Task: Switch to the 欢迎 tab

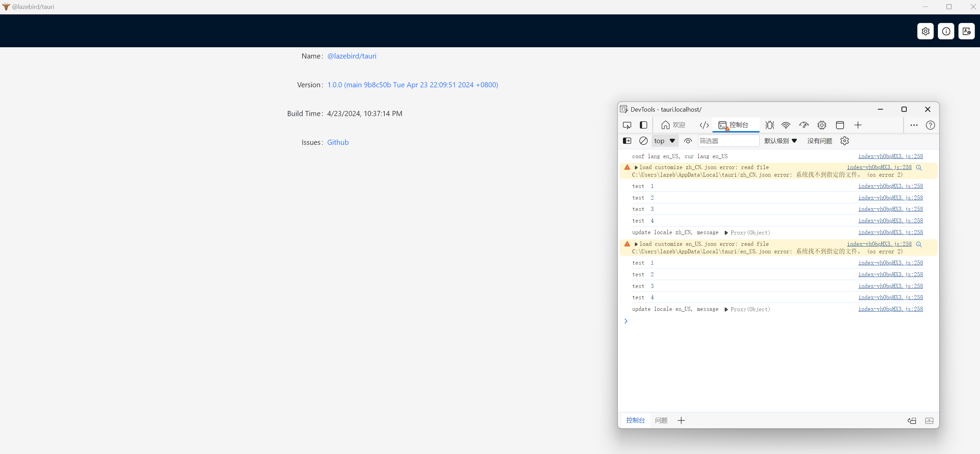Action: (x=673, y=125)
